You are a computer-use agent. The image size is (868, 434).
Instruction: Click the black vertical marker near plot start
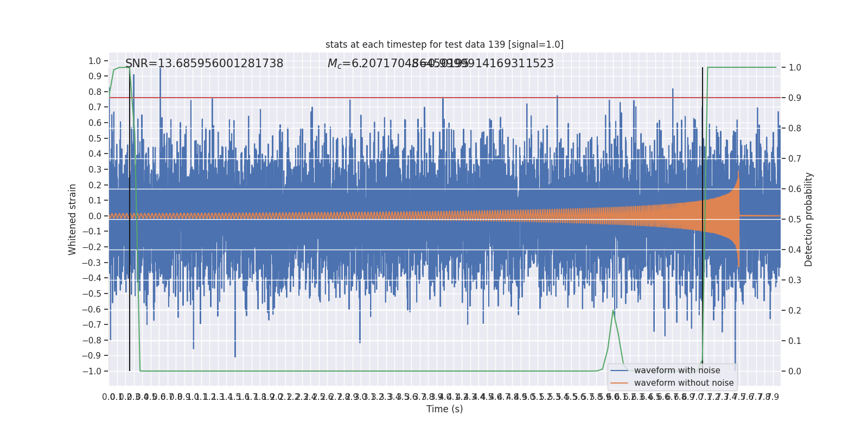click(x=130, y=217)
